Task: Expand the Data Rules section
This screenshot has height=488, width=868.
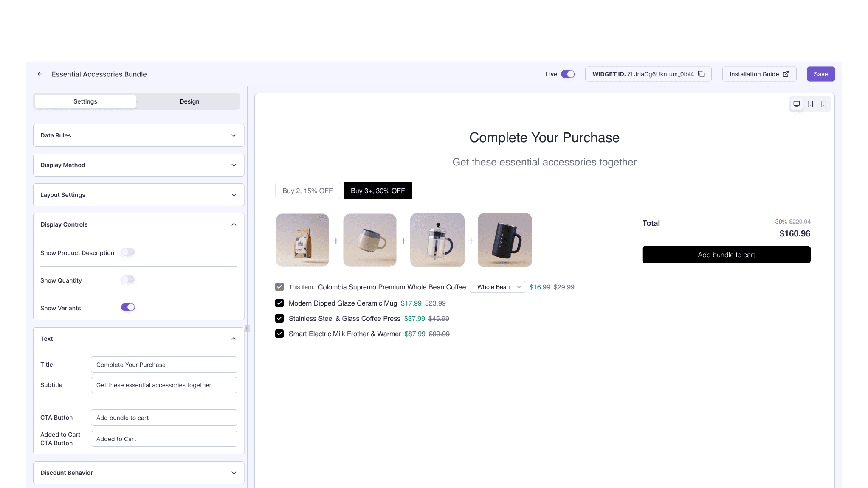Action: click(138, 135)
